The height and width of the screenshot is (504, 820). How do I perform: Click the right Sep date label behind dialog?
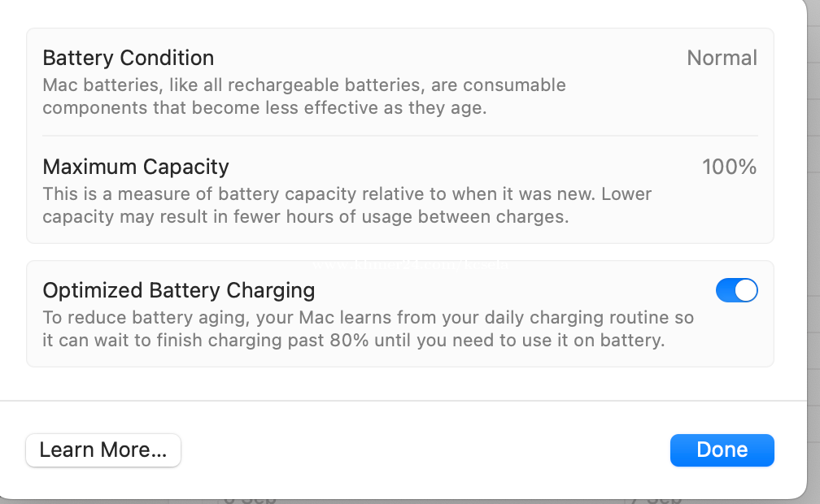[x=653, y=497]
